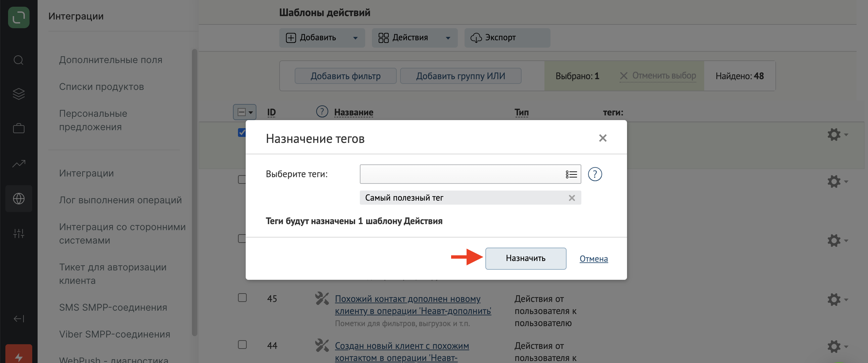Open the select-all checkbox dropdown in header
The width and height of the screenshot is (868, 363).
coord(245,112)
